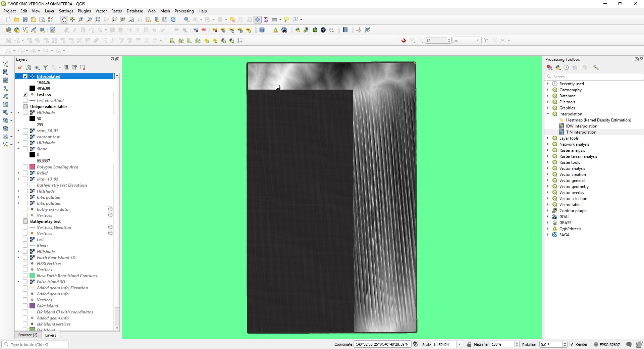Image resolution: width=644 pixels, height=349 pixels.
Task: Expand Raster terrain analysis group
Action: [x=548, y=156]
